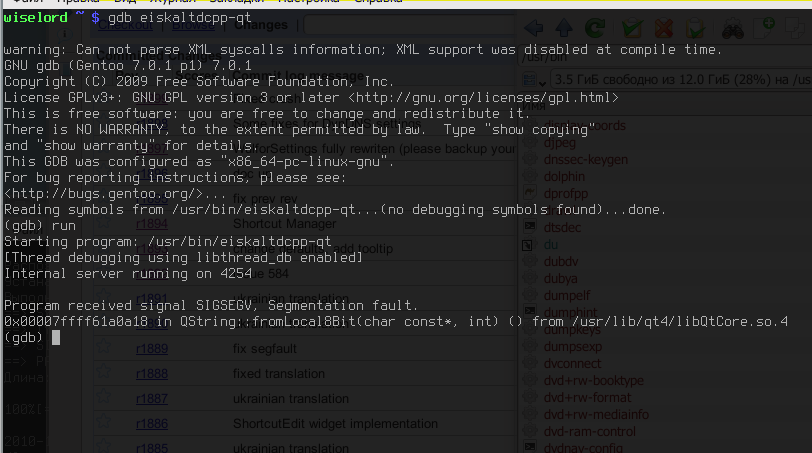
Task: Click the blue back arrow icon
Action: [x=534, y=29]
